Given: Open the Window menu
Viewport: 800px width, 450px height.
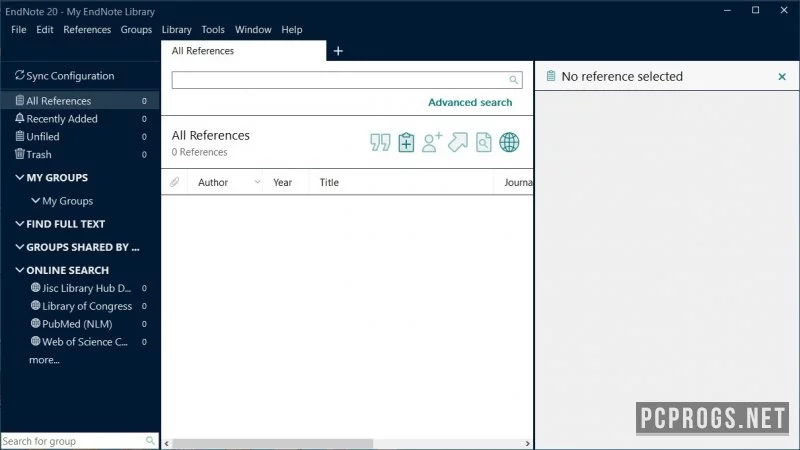Looking at the screenshot, I should [253, 30].
